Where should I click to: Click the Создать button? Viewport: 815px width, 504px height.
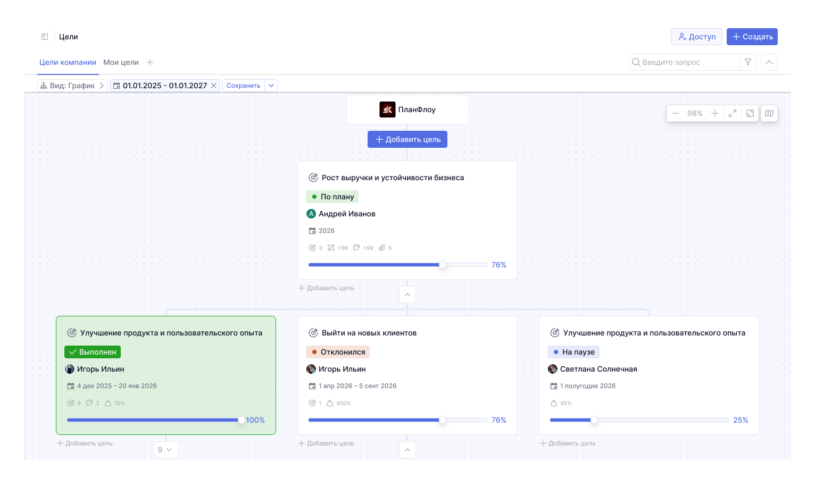pos(752,37)
